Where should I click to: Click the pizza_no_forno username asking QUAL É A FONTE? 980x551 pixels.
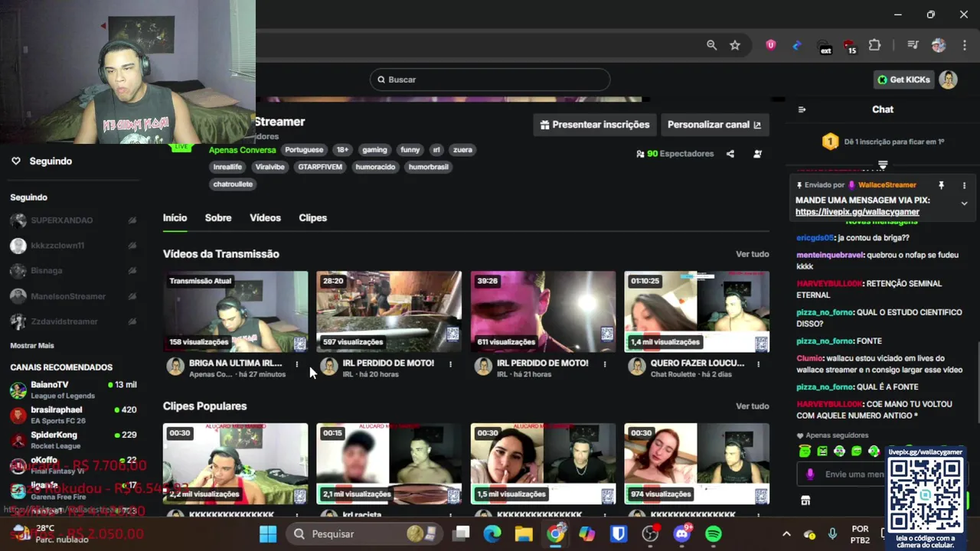[x=825, y=387]
